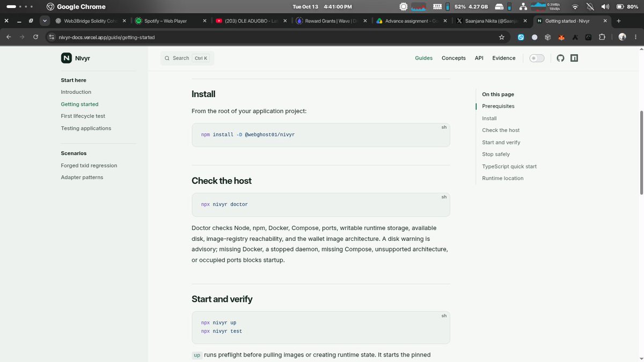Jump to Check the host outline link
This screenshot has height=362, width=644.
click(501, 130)
